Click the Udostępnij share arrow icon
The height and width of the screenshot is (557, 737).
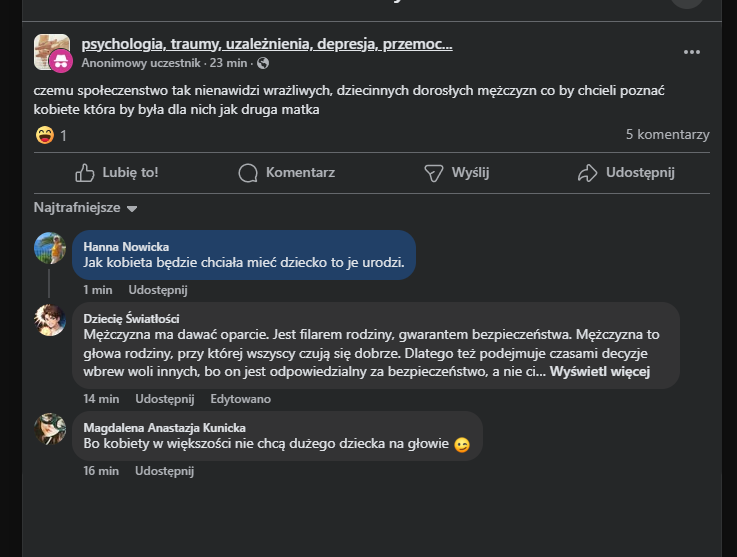coord(587,173)
